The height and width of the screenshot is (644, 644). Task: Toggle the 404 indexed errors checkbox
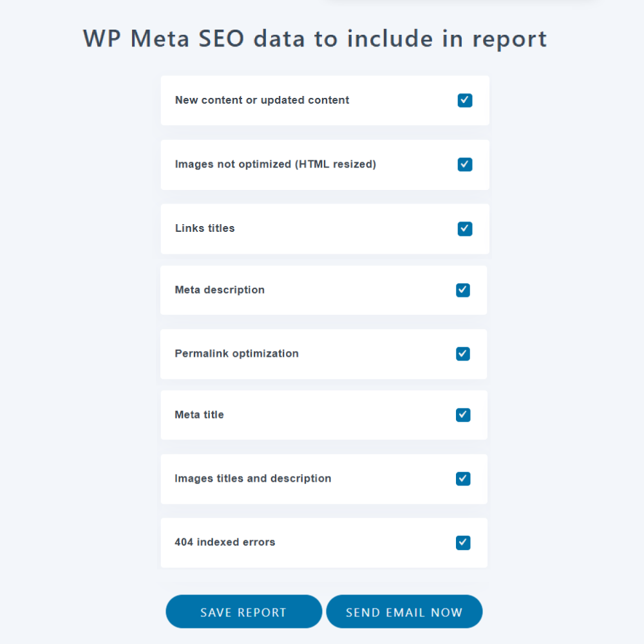click(x=463, y=542)
